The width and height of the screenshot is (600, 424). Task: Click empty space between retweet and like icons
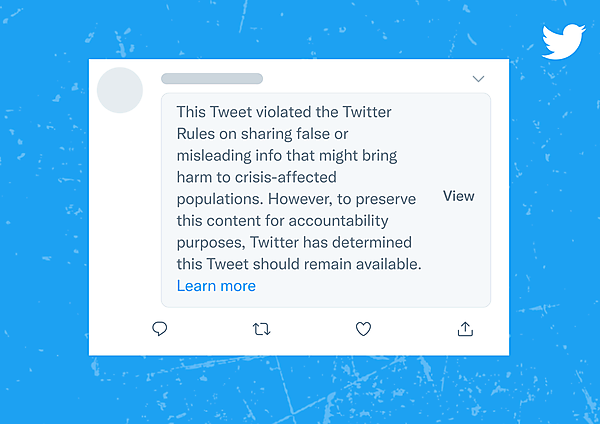[x=313, y=328]
